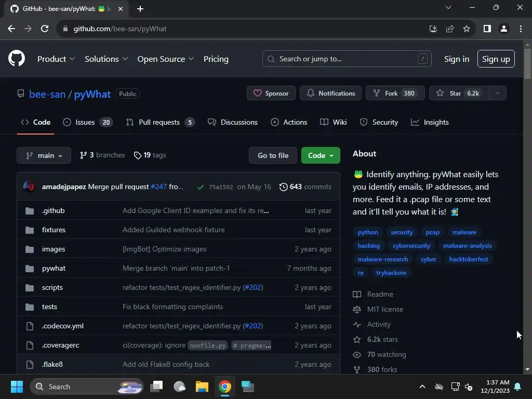Open the Pull requests tab
Viewport: 532px width, 399px height.
pyautogui.click(x=161, y=122)
